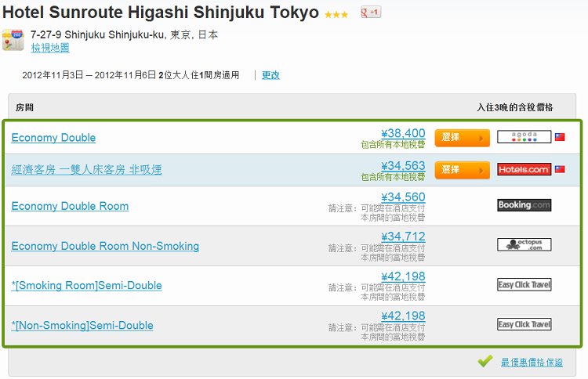Click the Hotels.com provider logo
The height and width of the screenshot is (379, 588).
(x=524, y=169)
